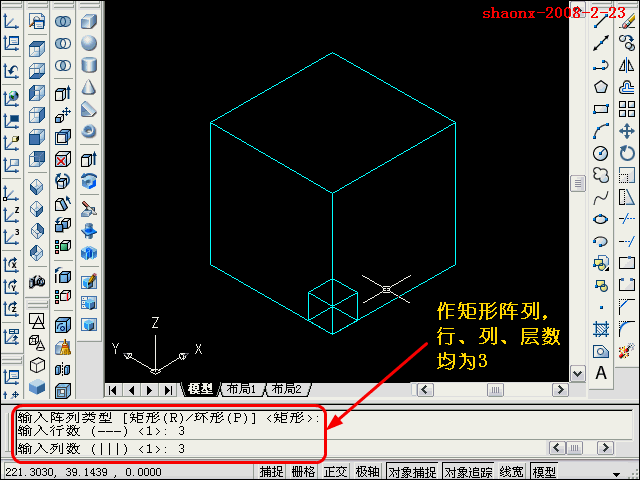Image resolution: width=640 pixels, height=480 pixels.
Task: Click the Union boolean icon
Action: (63, 21)
